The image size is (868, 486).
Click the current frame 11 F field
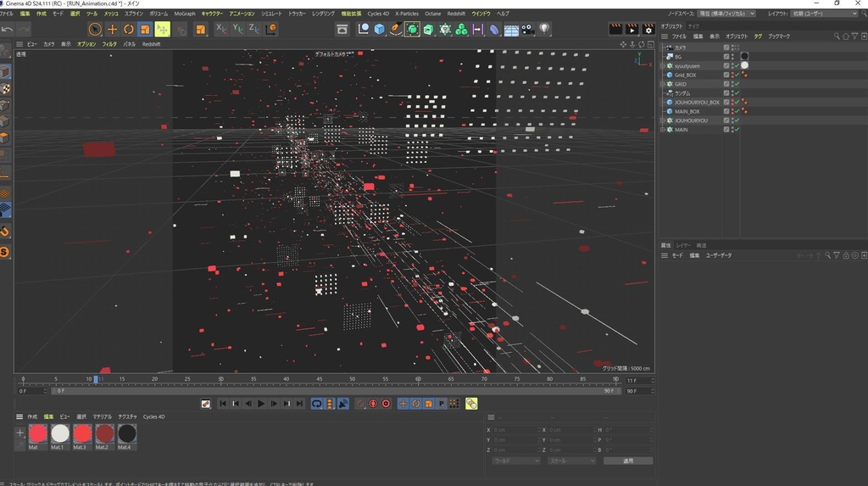tap(639, 381)
